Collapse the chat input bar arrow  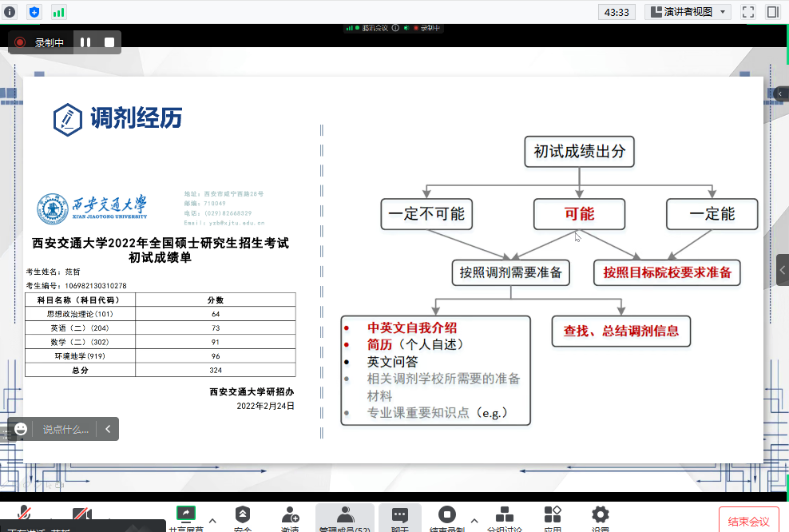108,429
